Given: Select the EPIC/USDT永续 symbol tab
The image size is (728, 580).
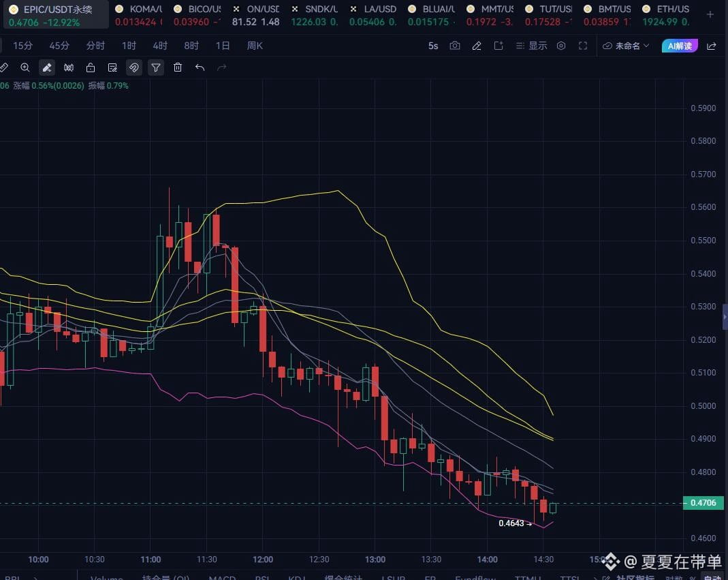Looking at the screenshot, I should [x=56, y=15].
